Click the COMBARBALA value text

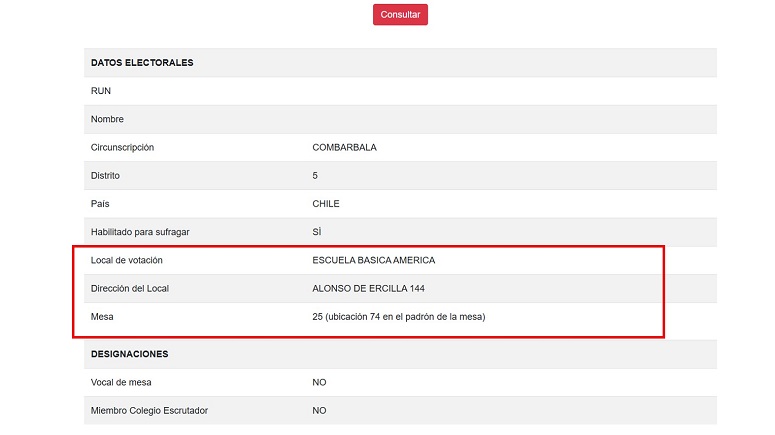(344, 148)
